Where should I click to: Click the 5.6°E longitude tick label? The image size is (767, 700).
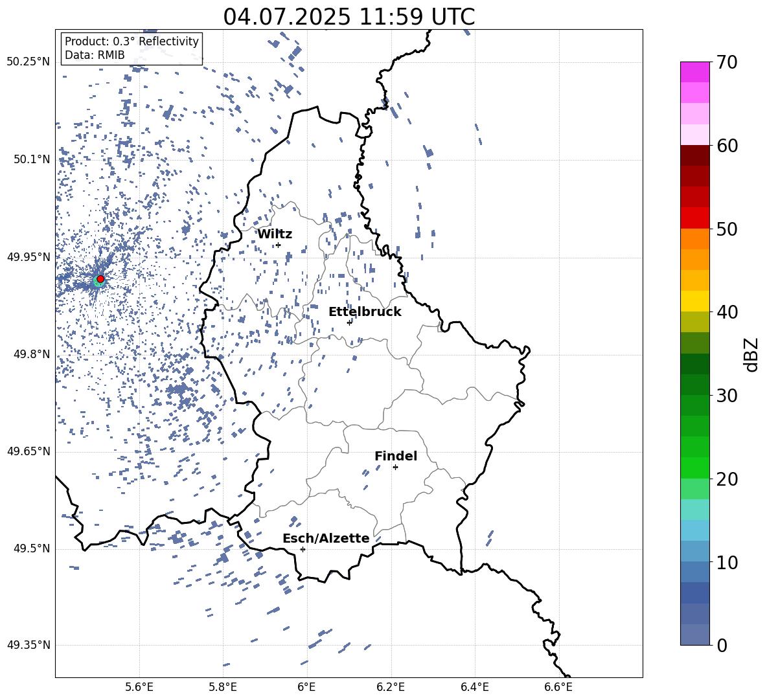tap(139, 687)
